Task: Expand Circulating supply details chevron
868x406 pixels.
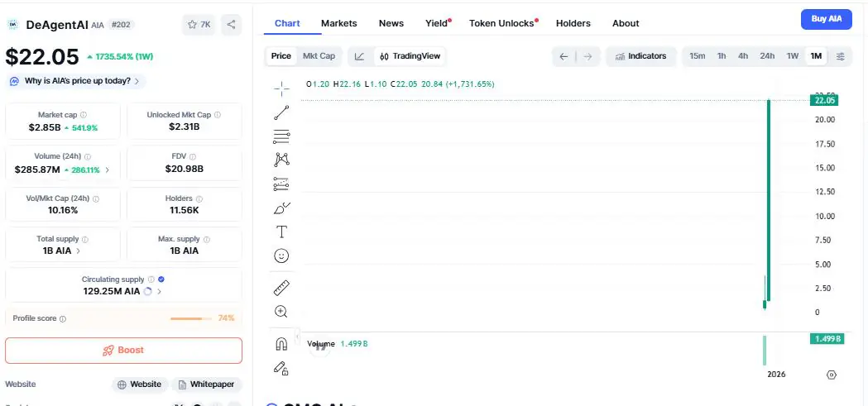Action: (159, 291)
